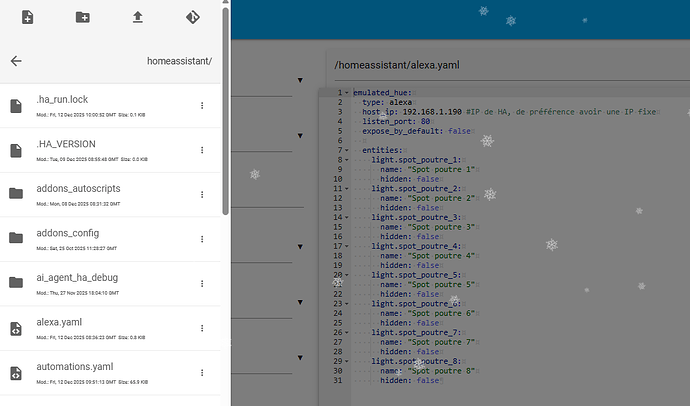Go back to the parent directory

16,61
